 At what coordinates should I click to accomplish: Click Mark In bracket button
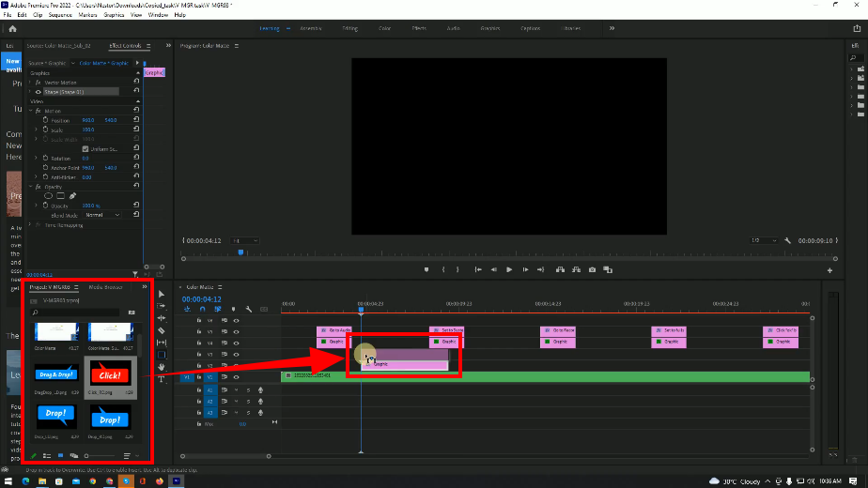(x=442, y=269)
